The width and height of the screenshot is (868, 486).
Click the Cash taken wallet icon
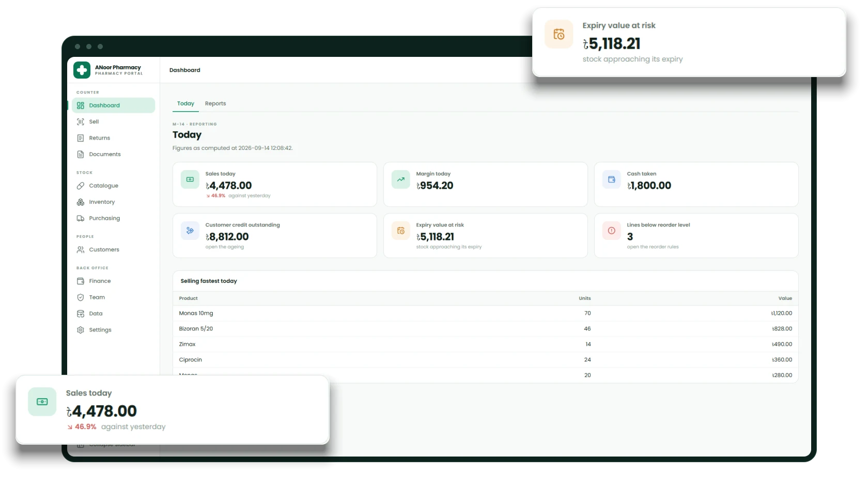click(611, 179)
